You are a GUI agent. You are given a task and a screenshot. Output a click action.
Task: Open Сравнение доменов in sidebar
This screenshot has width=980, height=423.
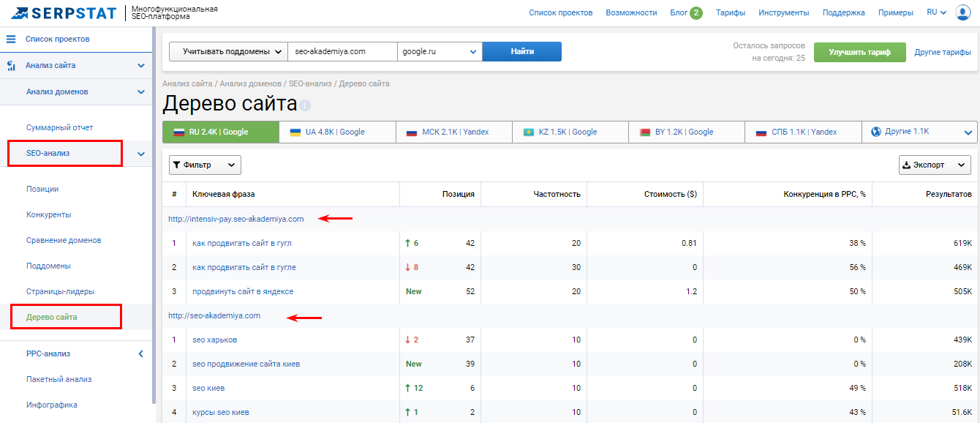pyautogui.click(x=64, y=240)
